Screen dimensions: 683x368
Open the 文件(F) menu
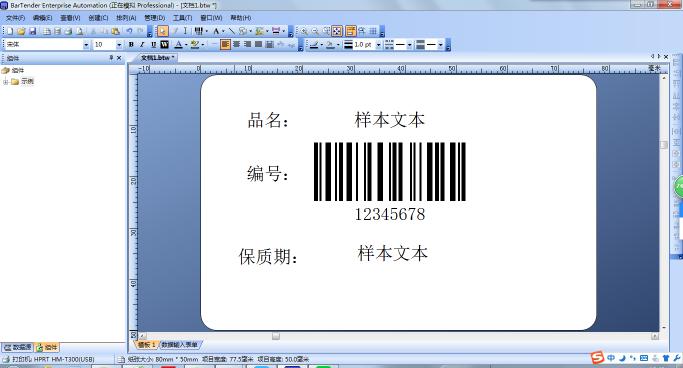(x=15, y=18)
